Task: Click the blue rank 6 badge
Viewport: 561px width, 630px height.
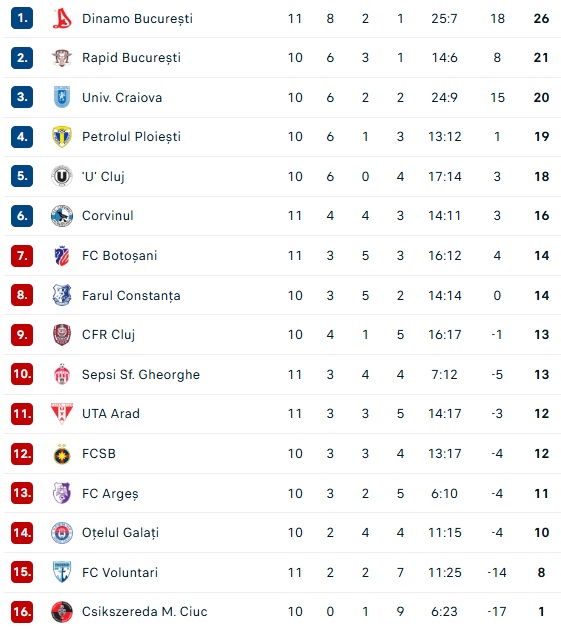Action: [22, 216]
